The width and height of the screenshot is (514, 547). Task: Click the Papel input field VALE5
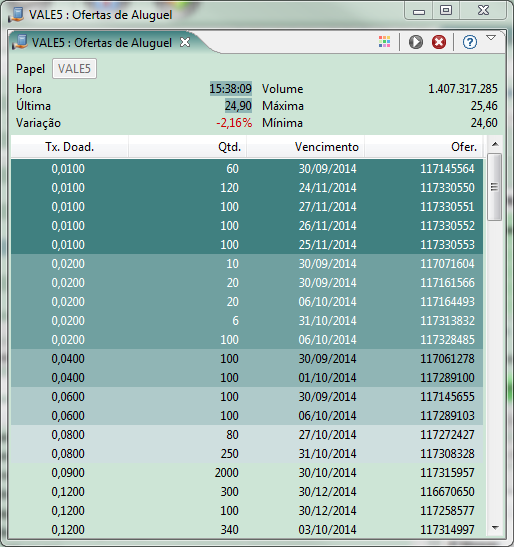tap(74, 69)
